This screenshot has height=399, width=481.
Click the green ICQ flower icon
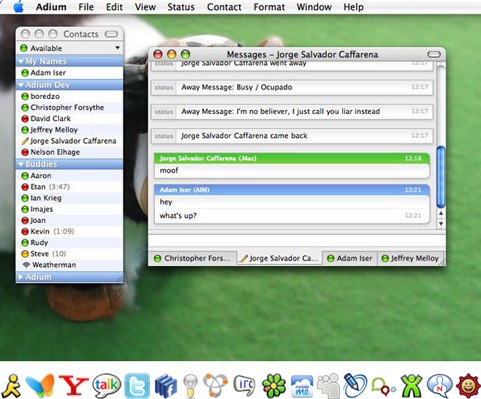point(274,386)
